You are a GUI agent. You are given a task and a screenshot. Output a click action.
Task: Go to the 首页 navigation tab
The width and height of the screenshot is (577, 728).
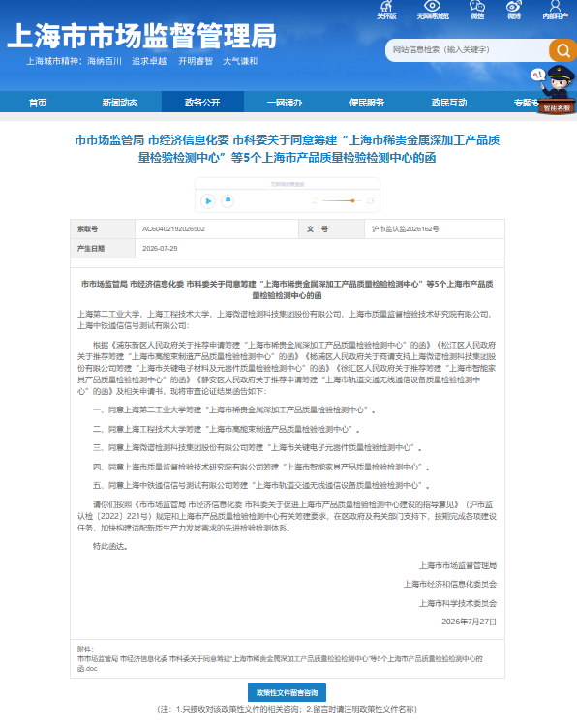38,103
